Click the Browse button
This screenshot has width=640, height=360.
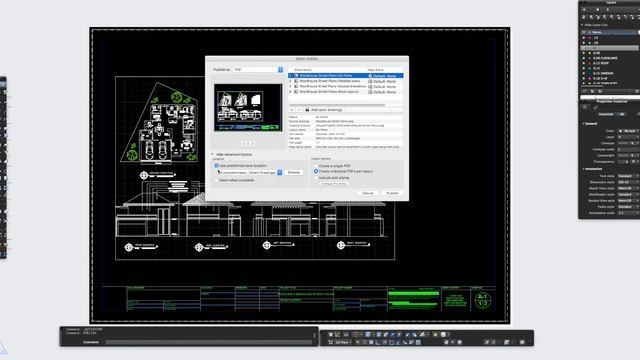pyautogui.click(x=294, y=173)
